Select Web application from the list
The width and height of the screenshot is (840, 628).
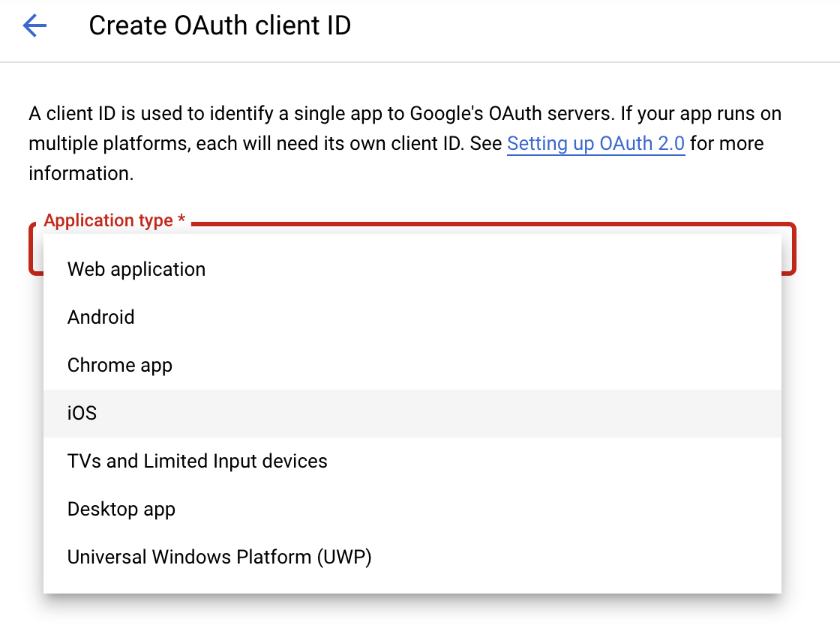[x=412, y=269]
